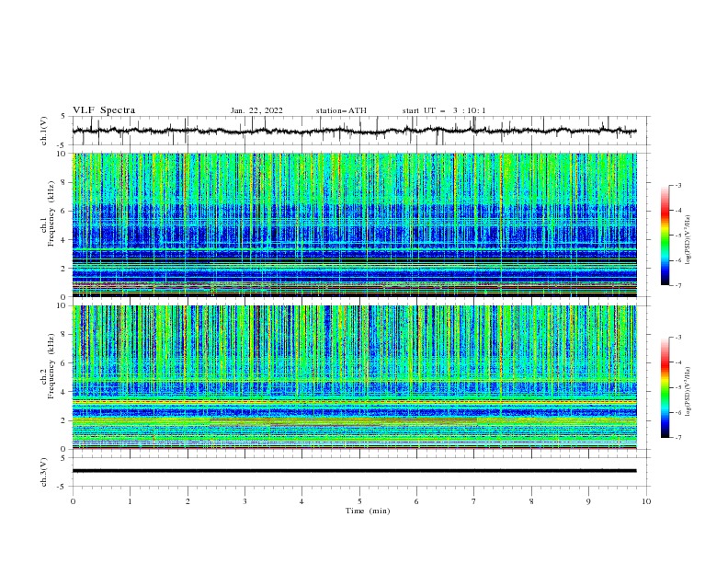
Task: Click the 'station=ATH' label
Action: pyautogui.click(x=341, y=110)
